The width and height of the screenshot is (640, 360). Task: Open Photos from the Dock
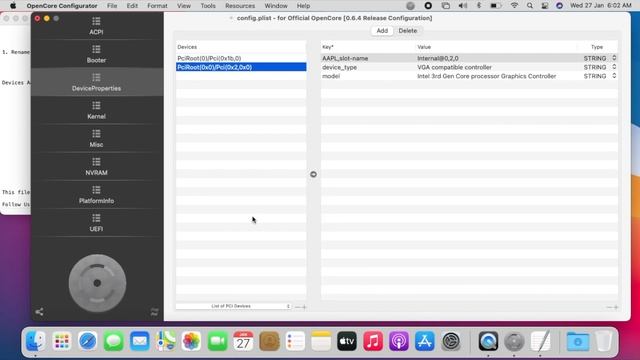click(x=191, y=341)
